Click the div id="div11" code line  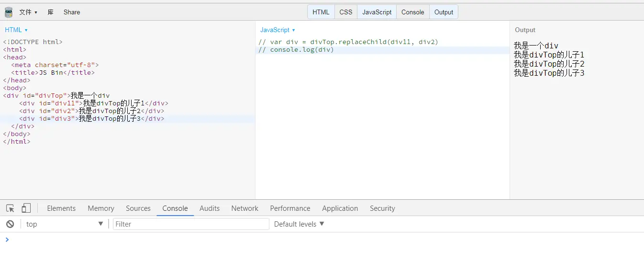point(94,103)
